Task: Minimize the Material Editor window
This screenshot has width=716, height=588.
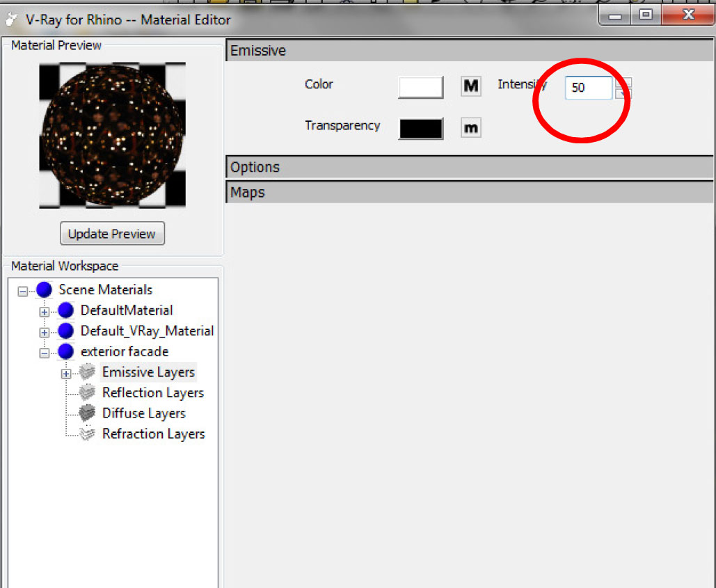Action: click(615, 16)
